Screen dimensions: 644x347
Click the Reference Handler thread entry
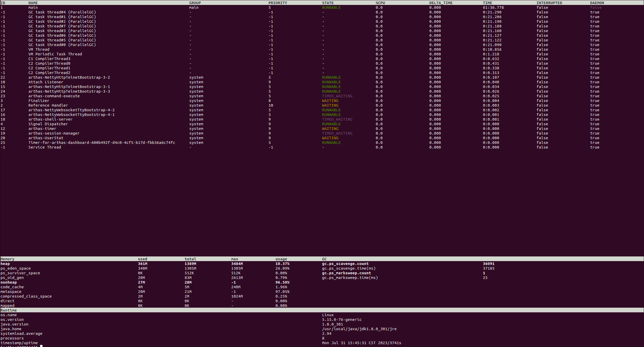point(48,105)
